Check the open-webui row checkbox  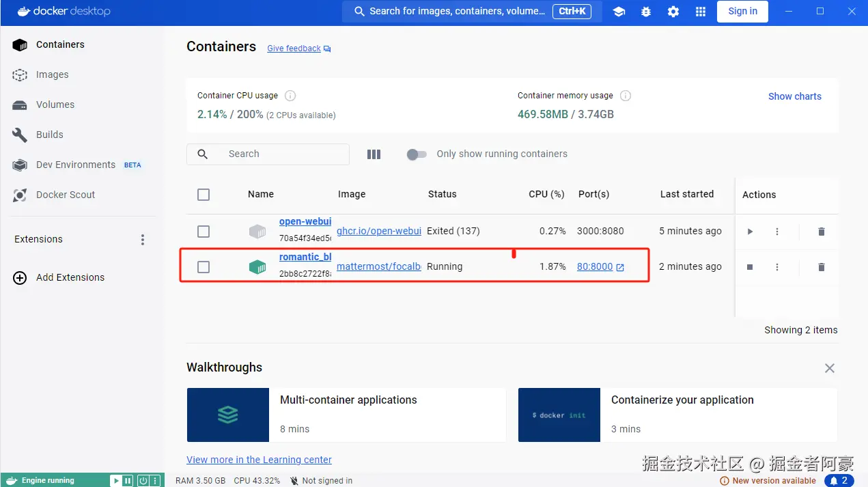tap(204, 232)
